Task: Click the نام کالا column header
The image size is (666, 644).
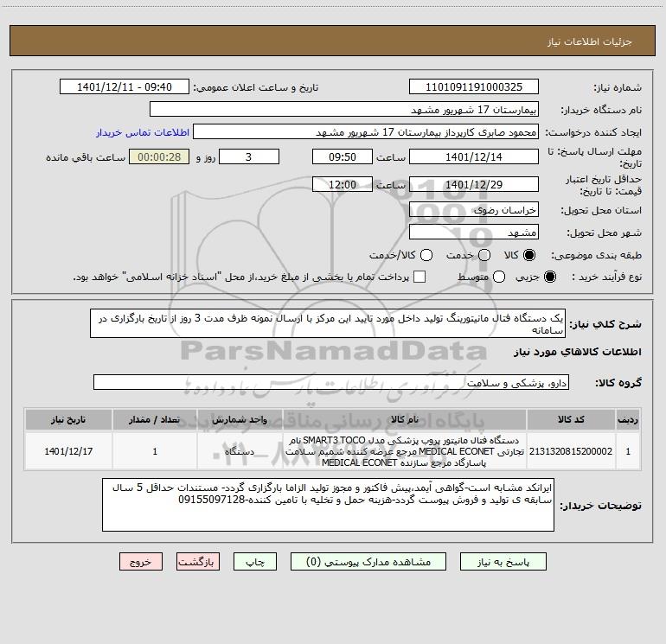Action: pos(405,419)
